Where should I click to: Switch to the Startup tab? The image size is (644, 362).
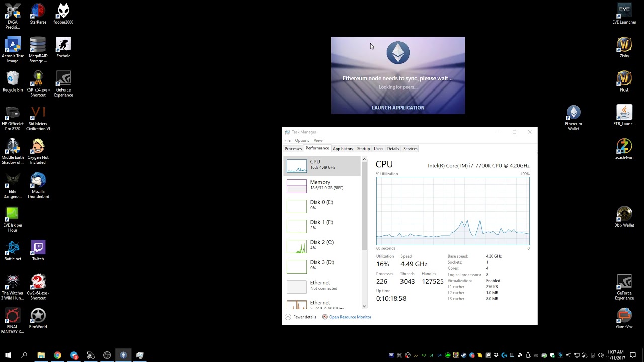363,149
